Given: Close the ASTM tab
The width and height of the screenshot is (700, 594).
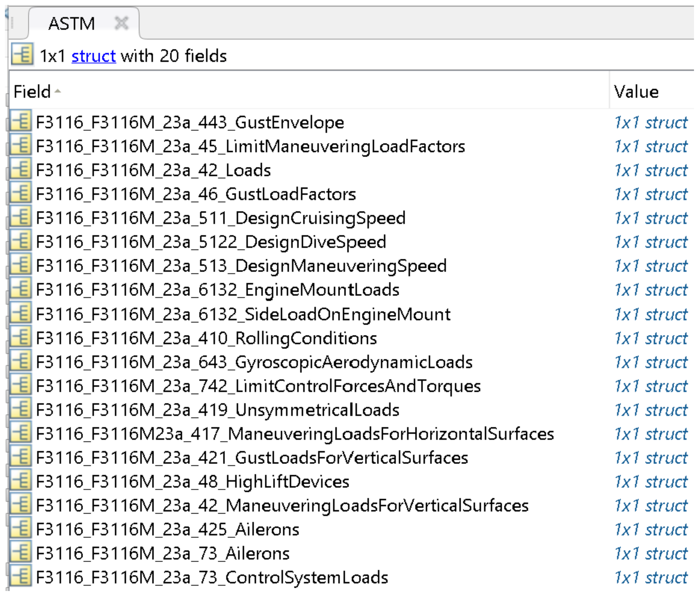Looking at the screenshot, I should coord(121,23).
